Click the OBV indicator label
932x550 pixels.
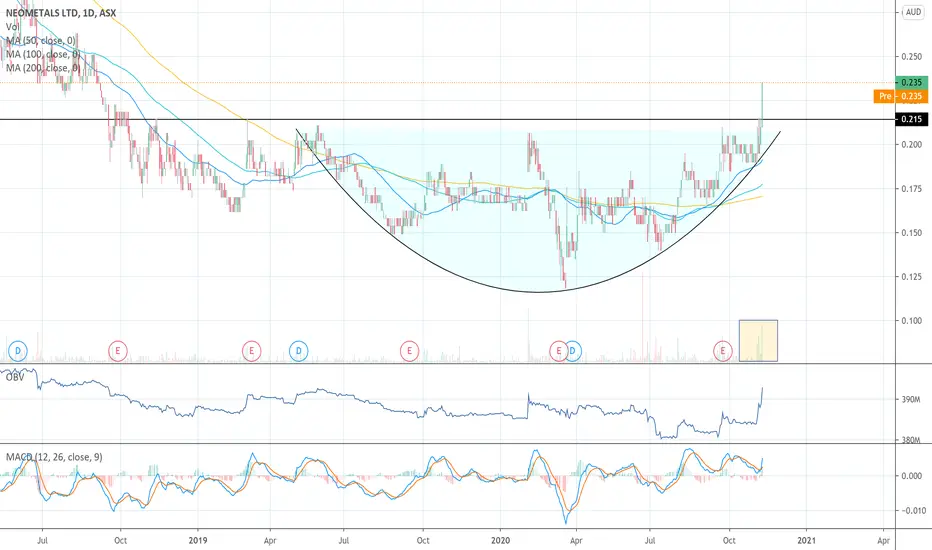(15, 376)
